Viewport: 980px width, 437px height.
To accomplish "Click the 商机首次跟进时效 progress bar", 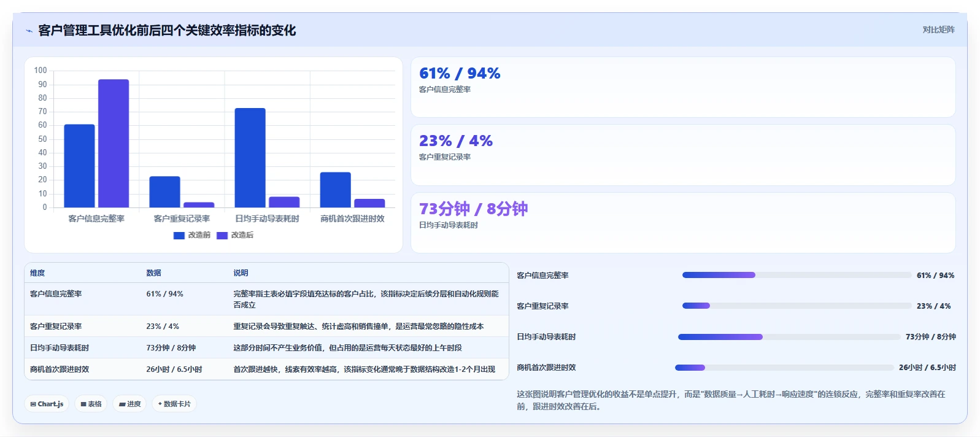I will pos(784,368).
